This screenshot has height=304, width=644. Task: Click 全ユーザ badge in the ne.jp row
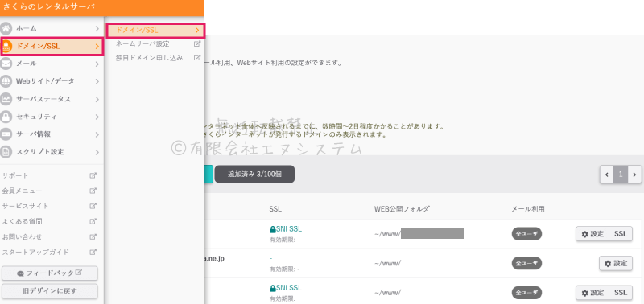click(x=526, y=263)
